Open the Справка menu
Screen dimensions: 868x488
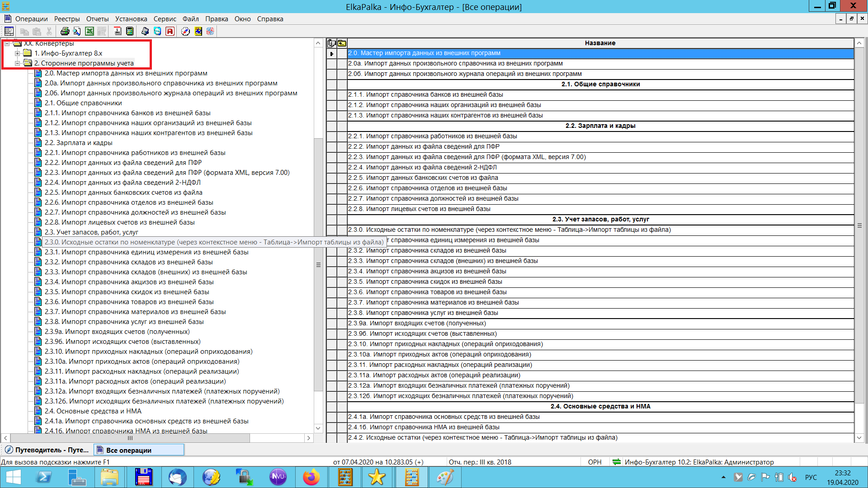(270, 19)
